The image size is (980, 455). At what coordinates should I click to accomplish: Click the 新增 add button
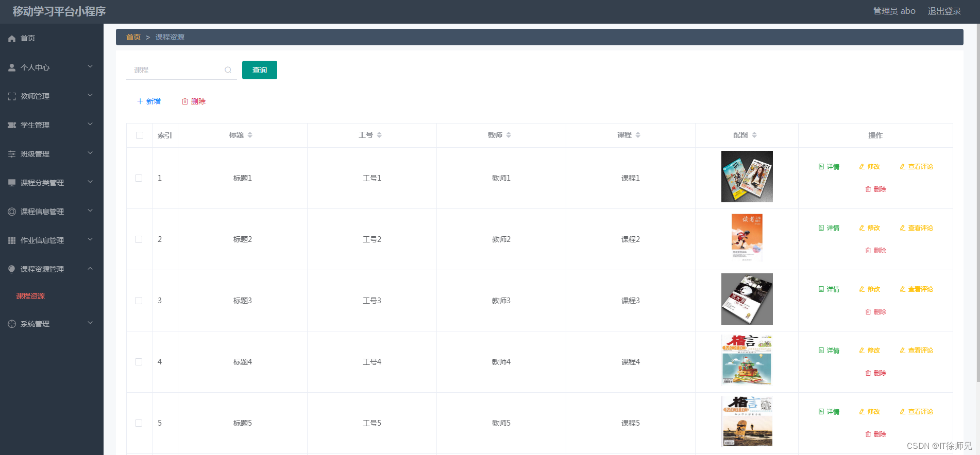click(x=149, y=101)
